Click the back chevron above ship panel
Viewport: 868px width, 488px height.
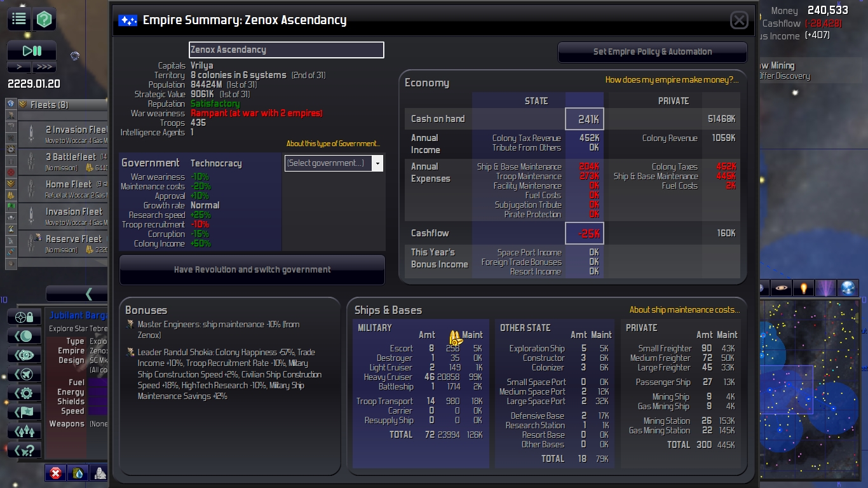[x=77, y=294]
